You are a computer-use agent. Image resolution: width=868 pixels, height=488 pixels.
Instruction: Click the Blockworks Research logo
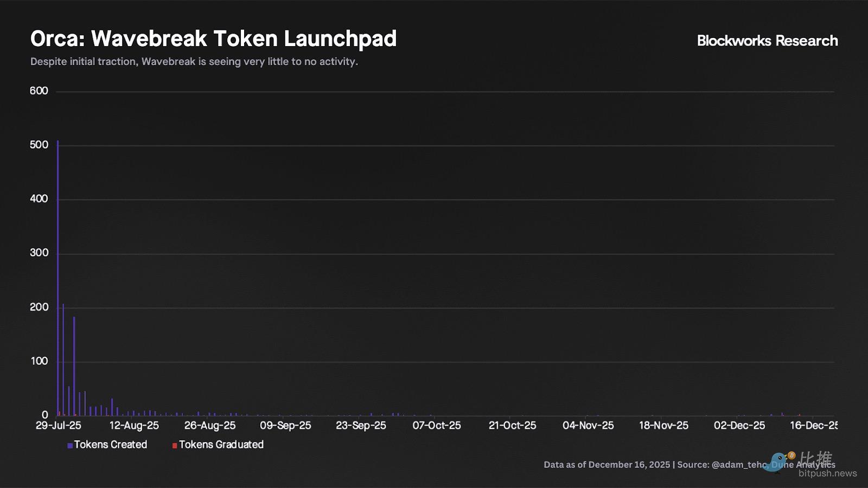[x=767, y=41]
